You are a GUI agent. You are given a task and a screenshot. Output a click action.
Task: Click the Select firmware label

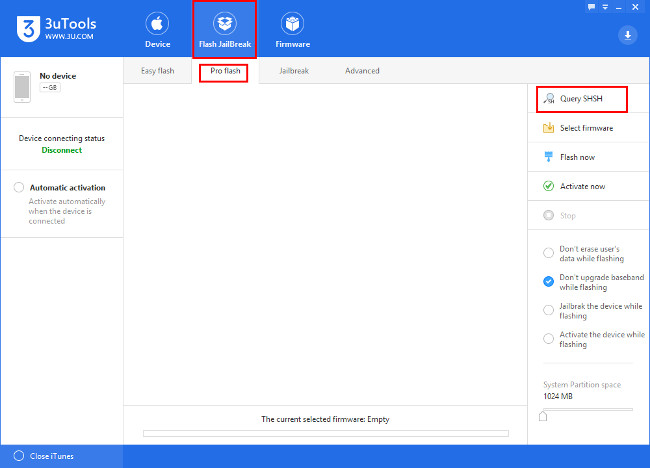pyautogui.click(x=587, y=128)
